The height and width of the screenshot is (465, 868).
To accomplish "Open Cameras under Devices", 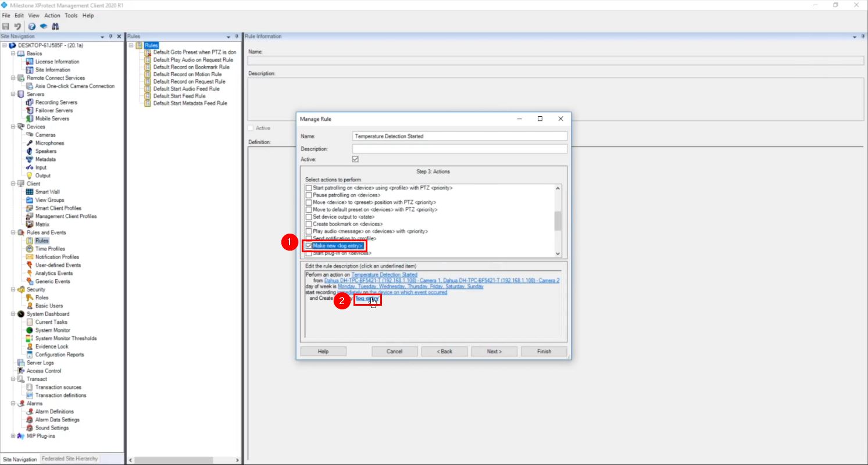I will 45,135.
